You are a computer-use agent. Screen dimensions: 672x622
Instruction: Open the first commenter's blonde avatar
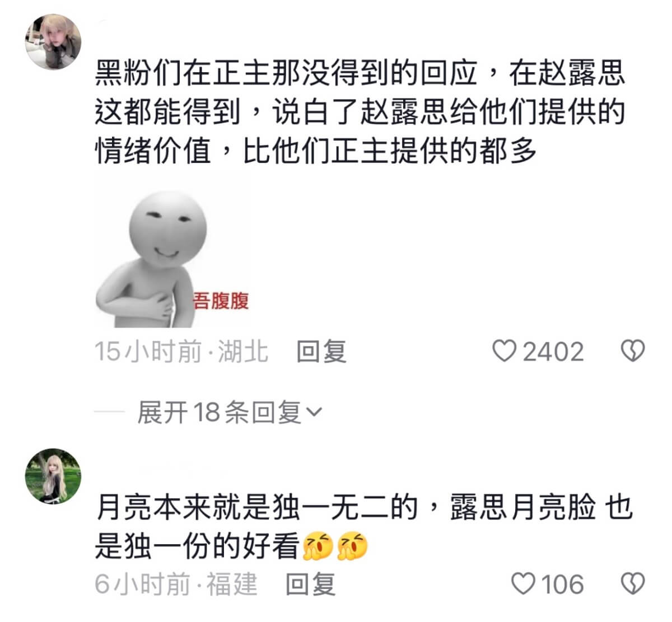[x=53, y=42]
